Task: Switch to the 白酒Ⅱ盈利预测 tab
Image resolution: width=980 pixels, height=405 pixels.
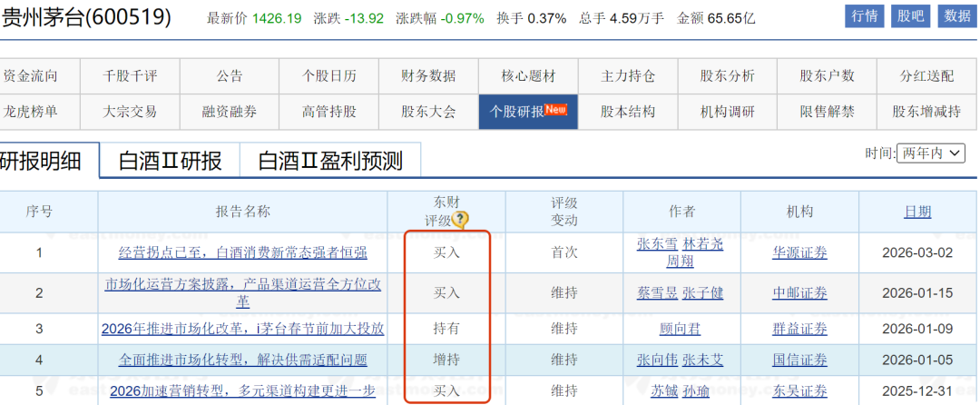Action: [330, 161]
